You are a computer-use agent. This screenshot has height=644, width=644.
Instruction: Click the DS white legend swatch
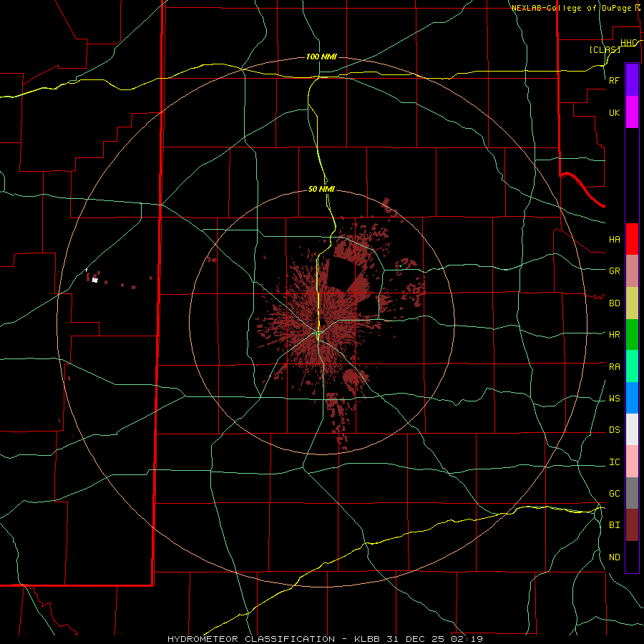[632, 429]
